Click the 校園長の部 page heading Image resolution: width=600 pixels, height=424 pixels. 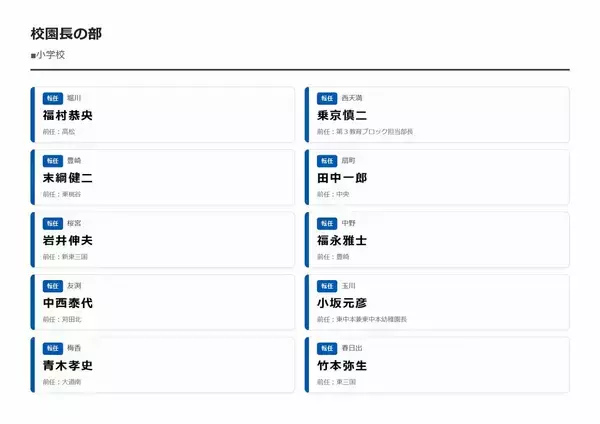tap(66, 34)
